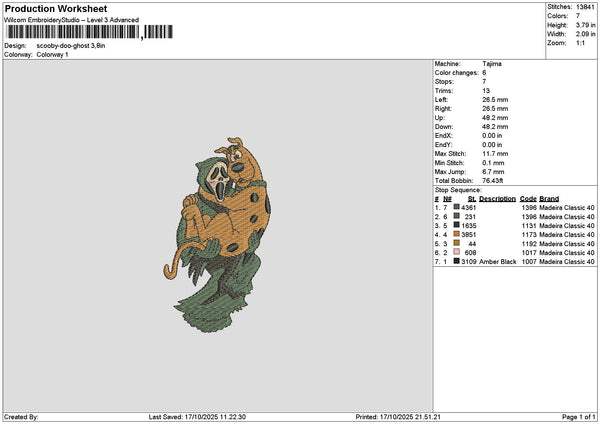Click thread code 1131
Viewport: 600px width, 424px height.
[x=529, y=226]
